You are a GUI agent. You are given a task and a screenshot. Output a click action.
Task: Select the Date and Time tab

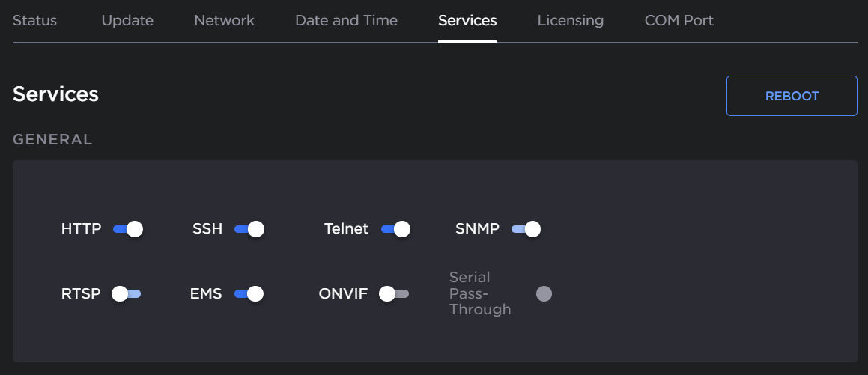[x=346, y=21]
